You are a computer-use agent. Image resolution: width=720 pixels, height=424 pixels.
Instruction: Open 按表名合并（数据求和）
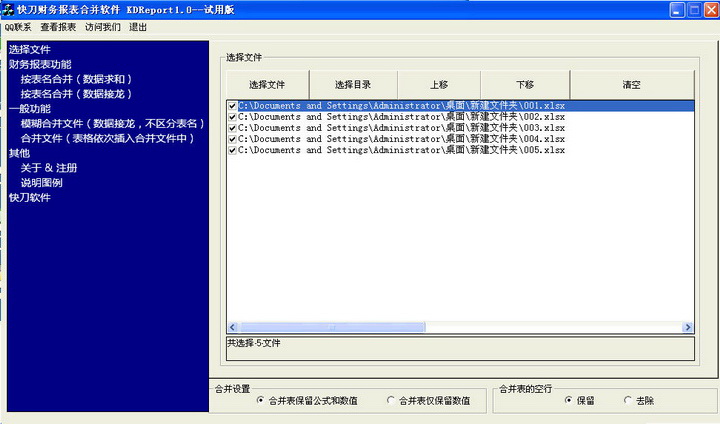pos(76,79)
